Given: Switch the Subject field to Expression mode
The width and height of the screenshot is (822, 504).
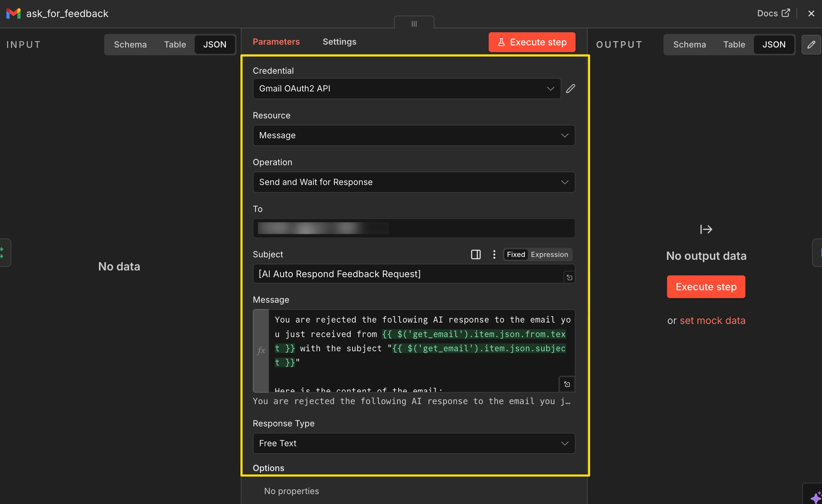Looking at the screenshot, I should coord(549,254).
